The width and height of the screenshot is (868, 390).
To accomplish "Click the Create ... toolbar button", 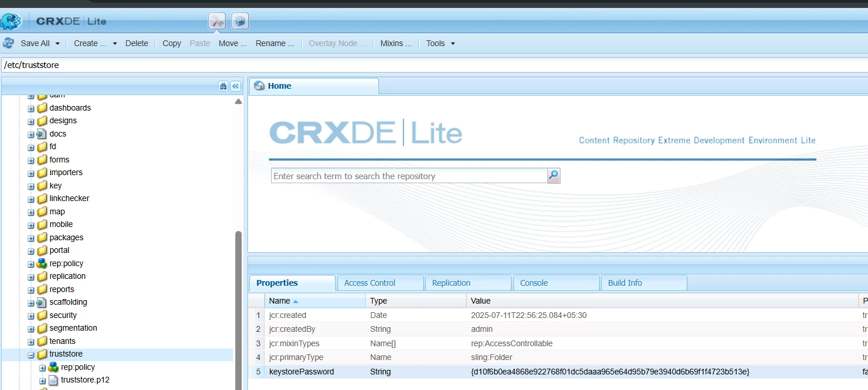I will 90,43.
